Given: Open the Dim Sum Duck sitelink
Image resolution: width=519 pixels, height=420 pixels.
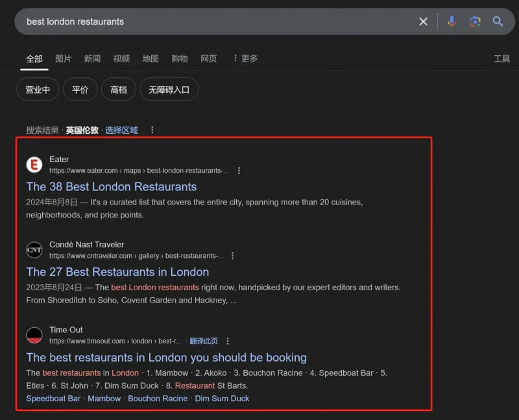Looking at the screenshot, I should 222,399.
